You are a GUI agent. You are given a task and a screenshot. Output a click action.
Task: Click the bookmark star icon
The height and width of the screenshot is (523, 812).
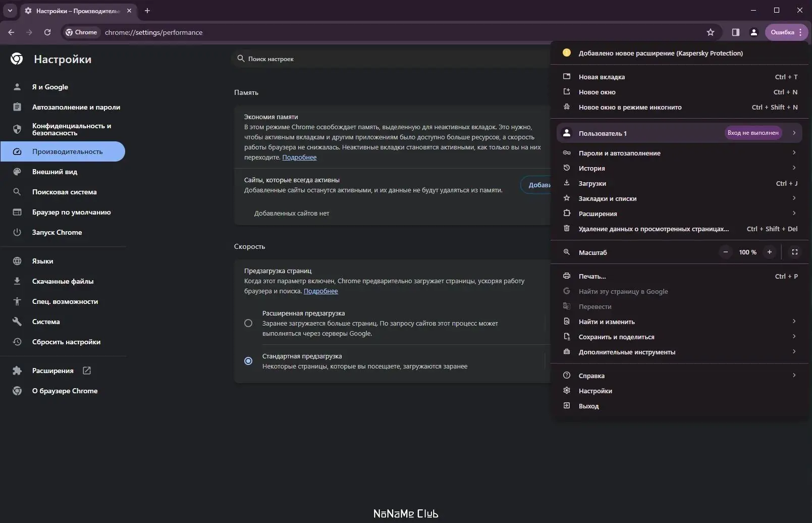711,32
